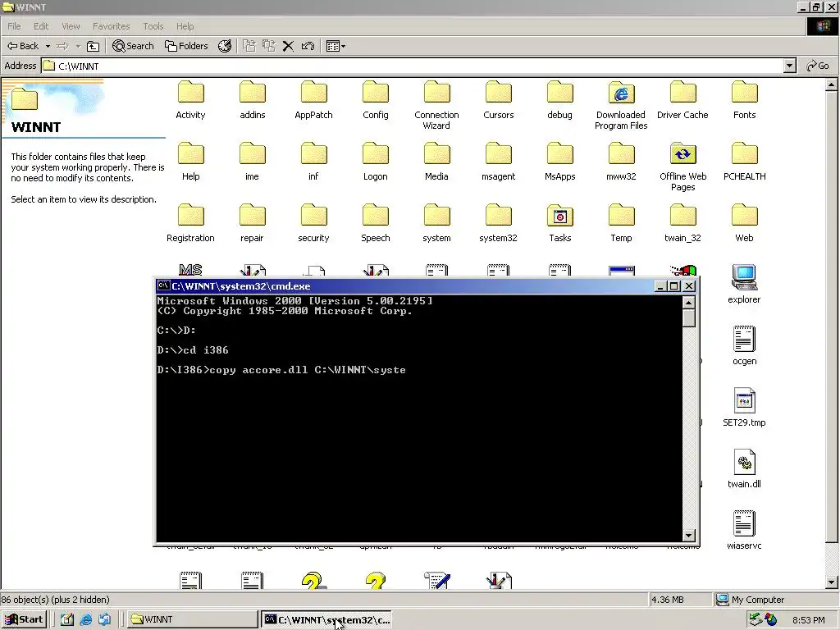This screenshot has width=840, height=630.
Task: Open the File menu
Action: tap(14, 26)
